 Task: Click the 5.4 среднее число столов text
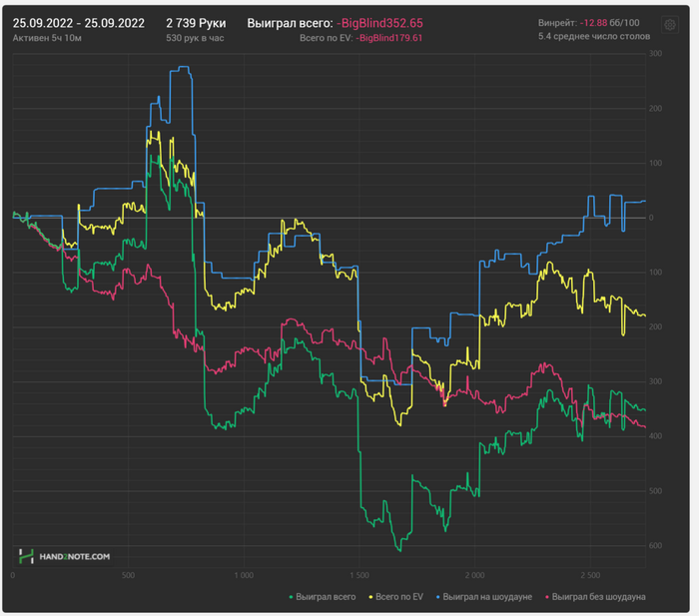pos(594,36)
